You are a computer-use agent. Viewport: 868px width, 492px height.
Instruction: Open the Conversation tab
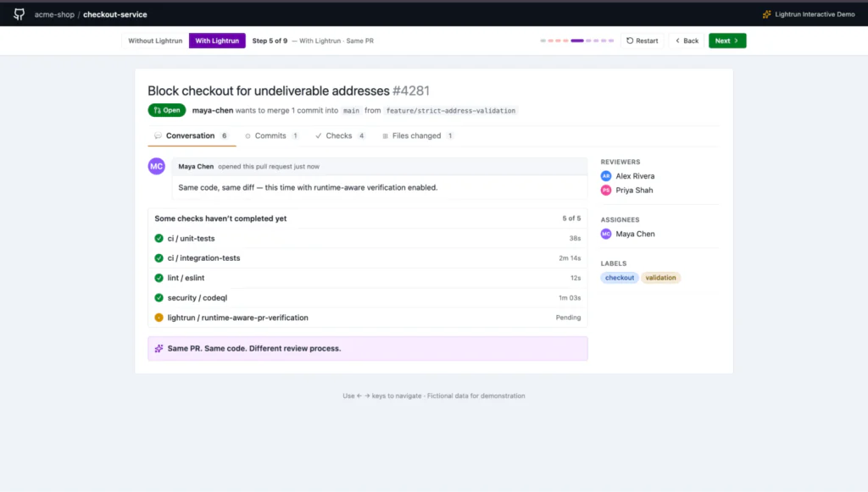[x=192, y=136]
